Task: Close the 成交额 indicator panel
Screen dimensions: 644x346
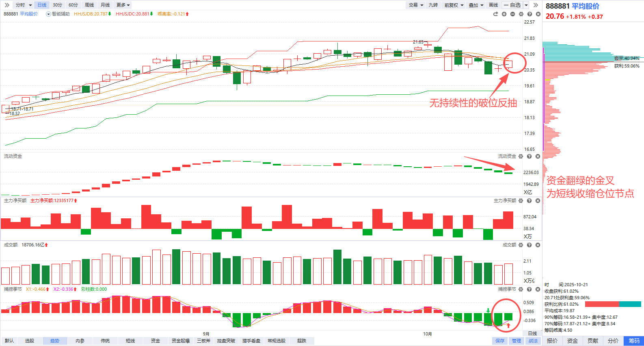Action: click(x=538, y=245)
